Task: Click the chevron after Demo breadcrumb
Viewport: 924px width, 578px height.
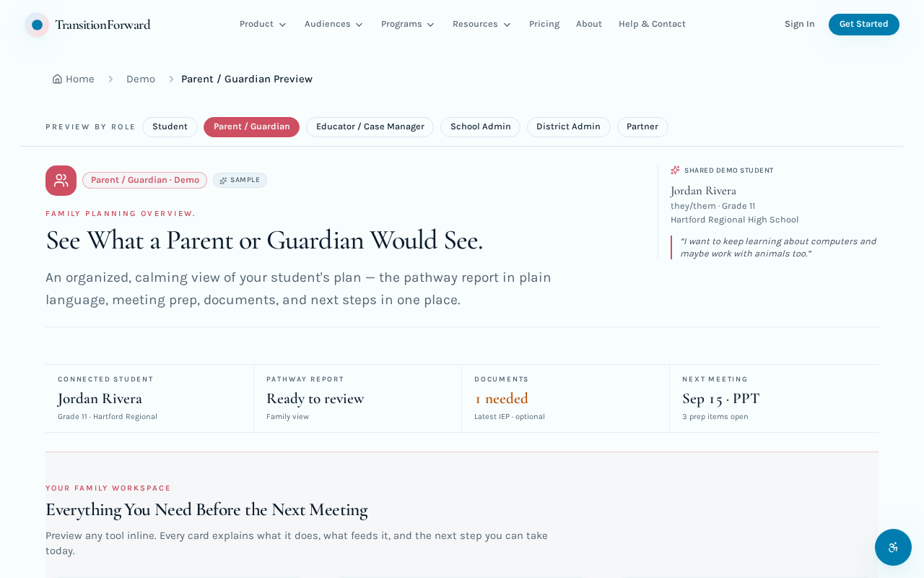Action: click(171, 79)
